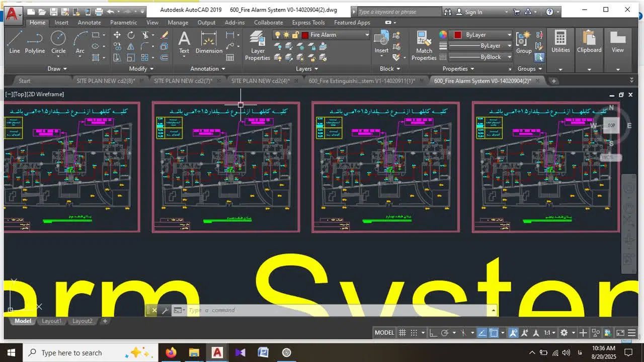Click the search keyword input field
The width and height of the screenshot is (644, 362).
click(x=399, y=12)
